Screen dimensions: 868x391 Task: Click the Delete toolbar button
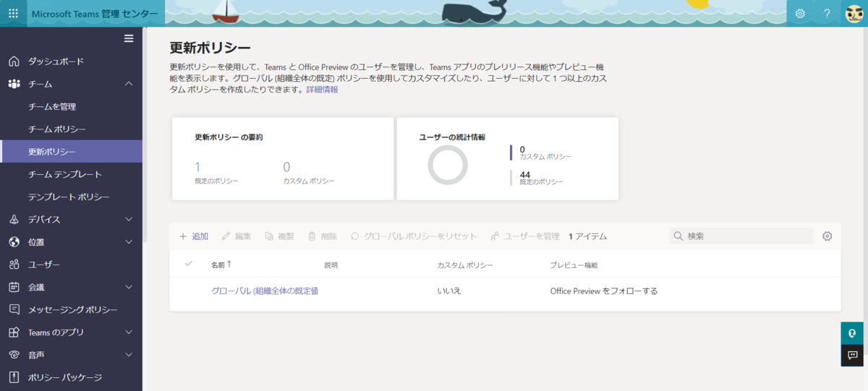323,236
